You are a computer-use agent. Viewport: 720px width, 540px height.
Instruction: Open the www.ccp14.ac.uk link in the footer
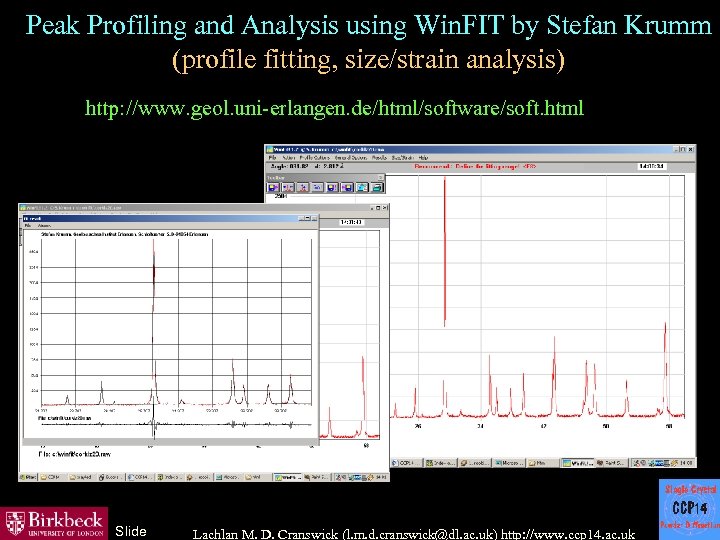(568, 534)
